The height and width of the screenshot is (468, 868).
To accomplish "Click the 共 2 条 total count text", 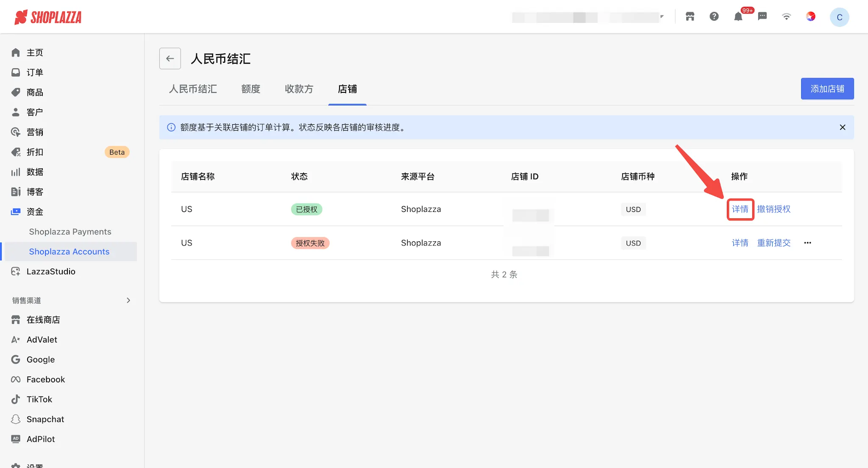I will click(x=504, y=275).
